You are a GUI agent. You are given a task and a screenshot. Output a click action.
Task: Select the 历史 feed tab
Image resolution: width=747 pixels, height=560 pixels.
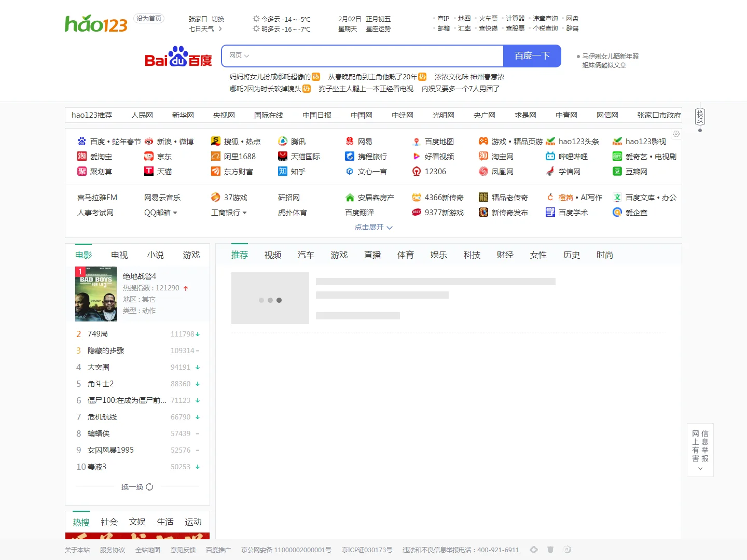click(x=572, y=255)
